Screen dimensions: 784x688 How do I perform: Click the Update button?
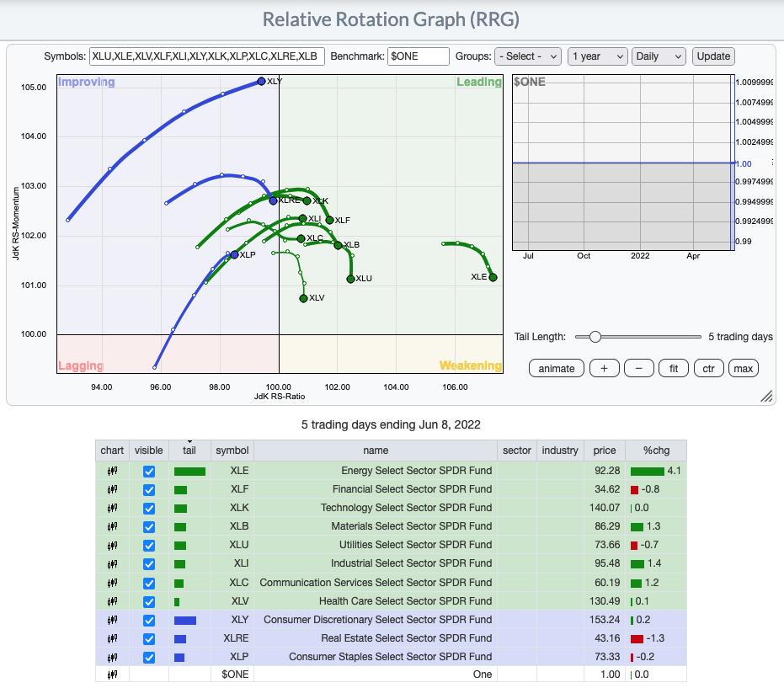tap(713, 56)
